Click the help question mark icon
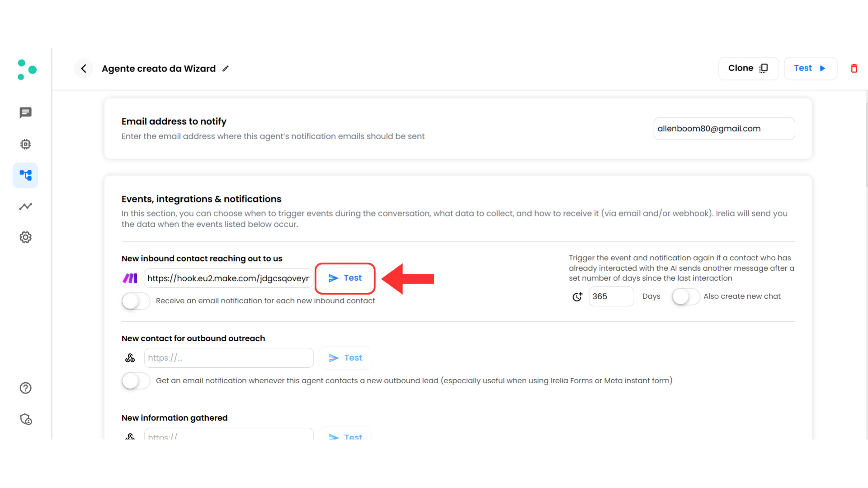 coord(25,388)
